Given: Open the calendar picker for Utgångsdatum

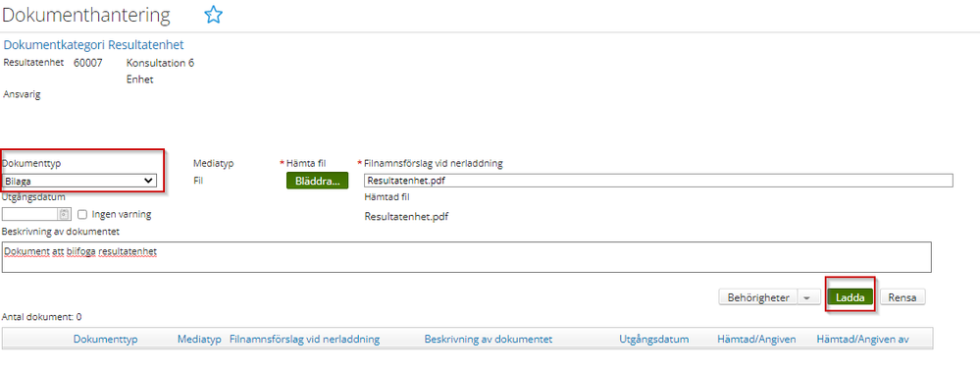Looking at the screenshot, I should pos(65,214).
